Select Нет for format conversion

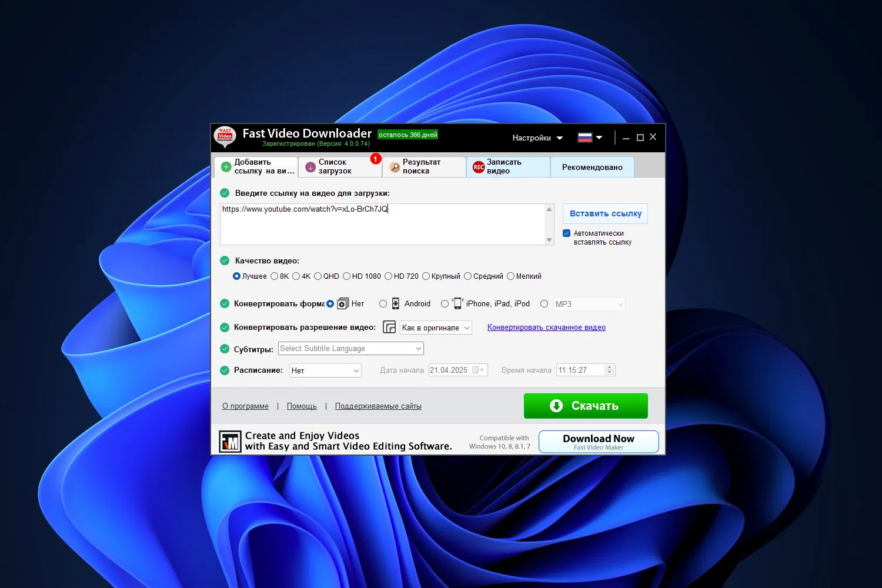pos(330,304)
